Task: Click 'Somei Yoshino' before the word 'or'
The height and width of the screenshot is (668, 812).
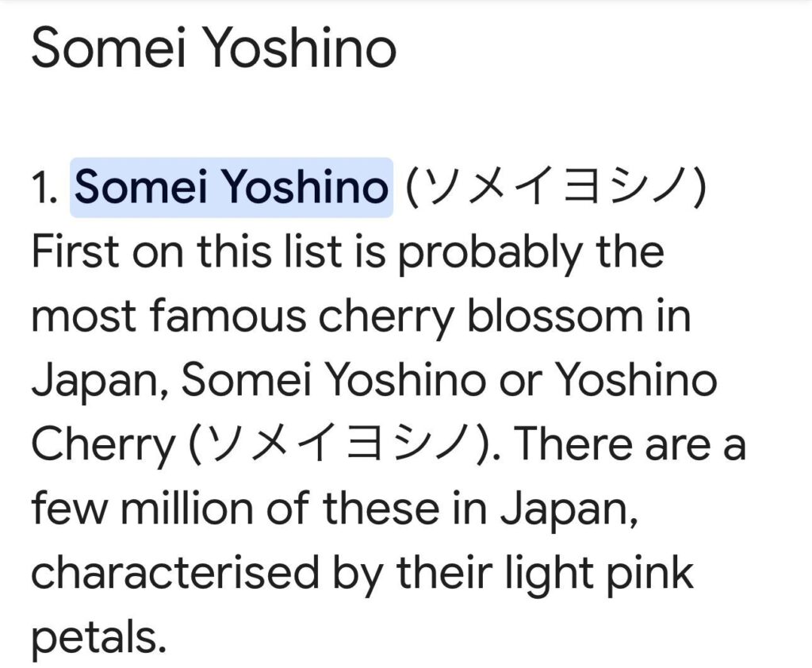Action: [x=333, y=381]
